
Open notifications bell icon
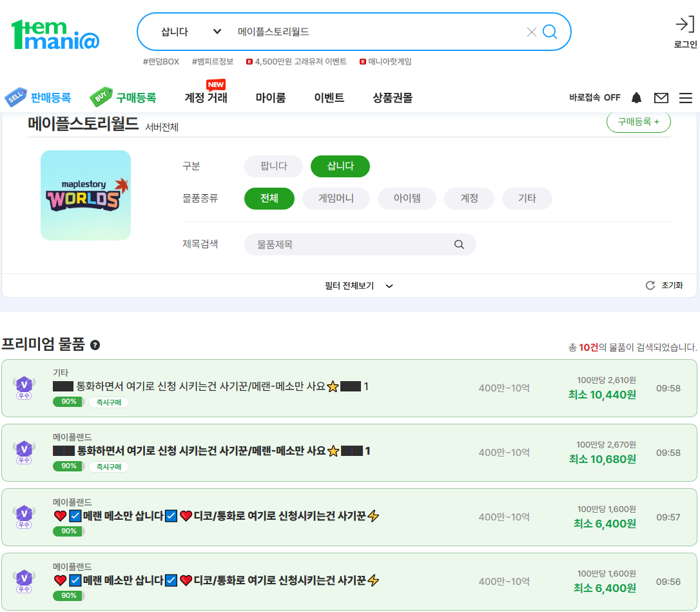coord(637,98)
